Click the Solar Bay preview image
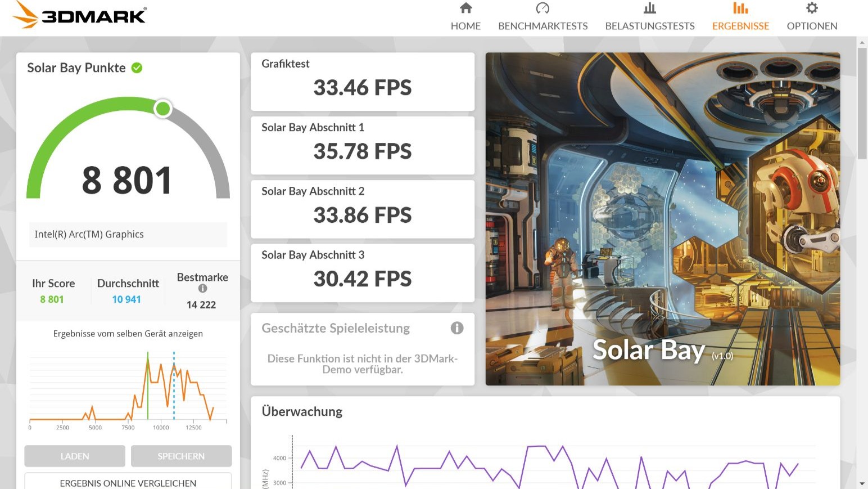Viewport: 868px width, 489px height. coord(662,219)
